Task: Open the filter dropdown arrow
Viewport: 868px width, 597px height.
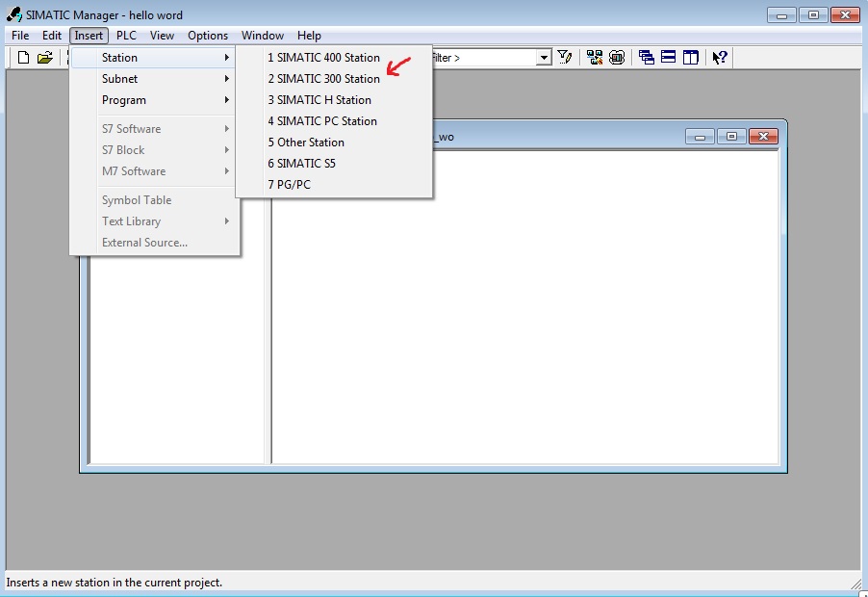Action: coord(544,58)
